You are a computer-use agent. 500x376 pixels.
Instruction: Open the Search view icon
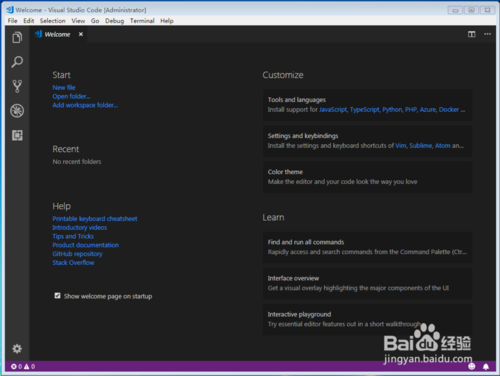pyautogui.click(x=17, y=62)
